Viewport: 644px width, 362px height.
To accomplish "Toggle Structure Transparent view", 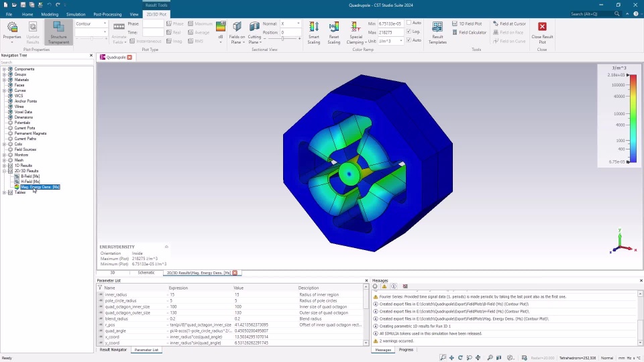I will point(58,32).
